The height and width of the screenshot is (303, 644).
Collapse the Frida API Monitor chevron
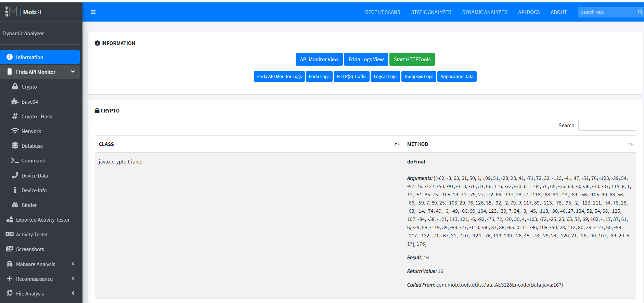tap(73, 72)
